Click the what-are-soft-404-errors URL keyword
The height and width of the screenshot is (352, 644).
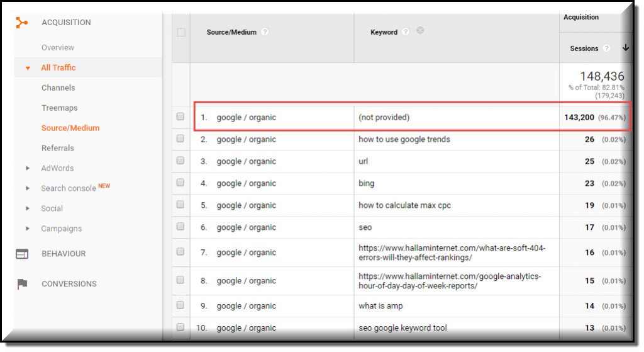click(452, 253)
